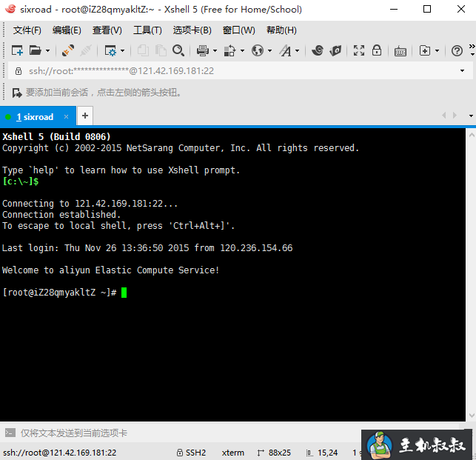Close the Xshell window
The height and width of the screenshot is (460, 476).
pyautogui.click(x=460, y=9)
